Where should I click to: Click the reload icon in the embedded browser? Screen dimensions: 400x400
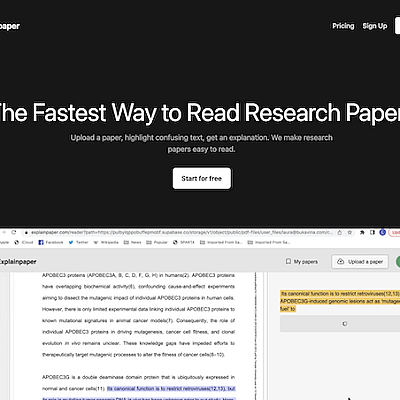point(14,232)
